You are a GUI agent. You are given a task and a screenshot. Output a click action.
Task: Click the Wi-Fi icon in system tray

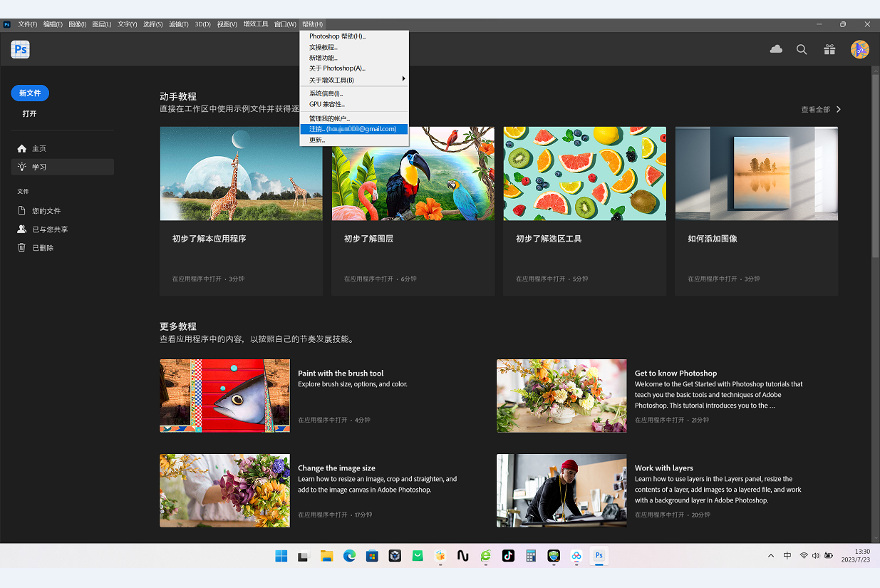coord(804,556)
